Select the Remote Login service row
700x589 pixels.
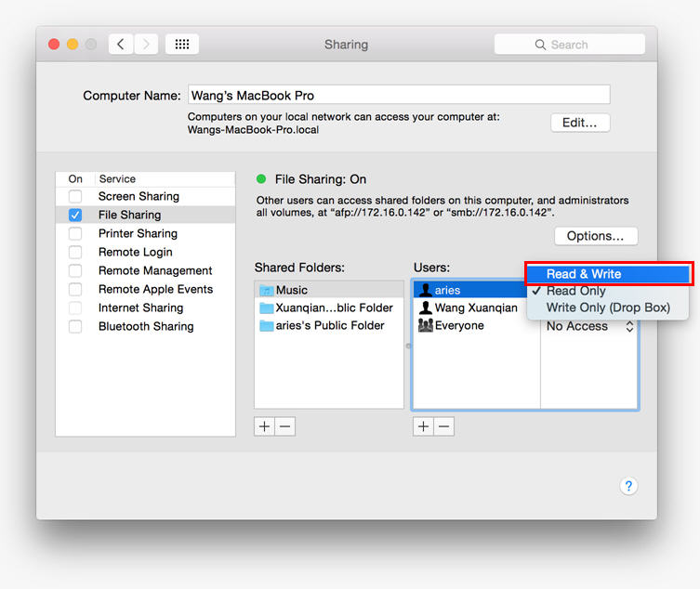tap(146, 252)
